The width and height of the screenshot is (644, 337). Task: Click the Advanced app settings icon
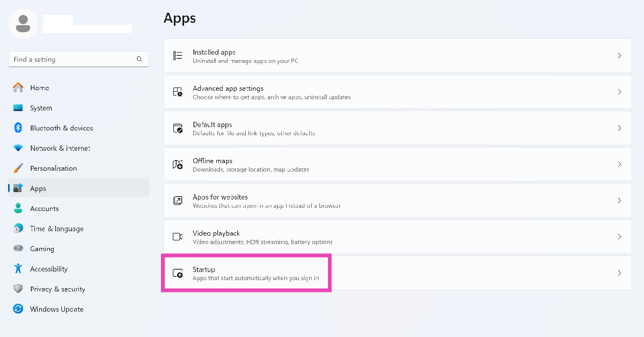tap(178, 92)
